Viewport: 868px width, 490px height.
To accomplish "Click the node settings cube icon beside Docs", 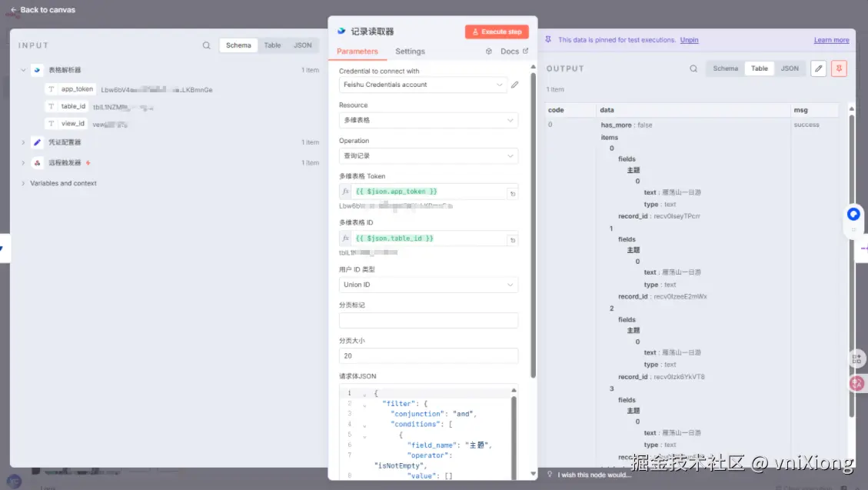I will coord(489,52).
